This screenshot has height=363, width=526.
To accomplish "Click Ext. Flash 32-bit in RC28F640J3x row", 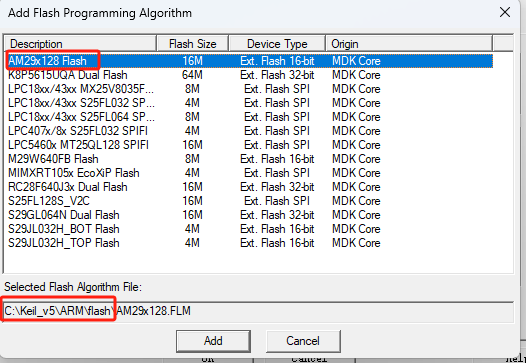I will (x=277, y=187).
